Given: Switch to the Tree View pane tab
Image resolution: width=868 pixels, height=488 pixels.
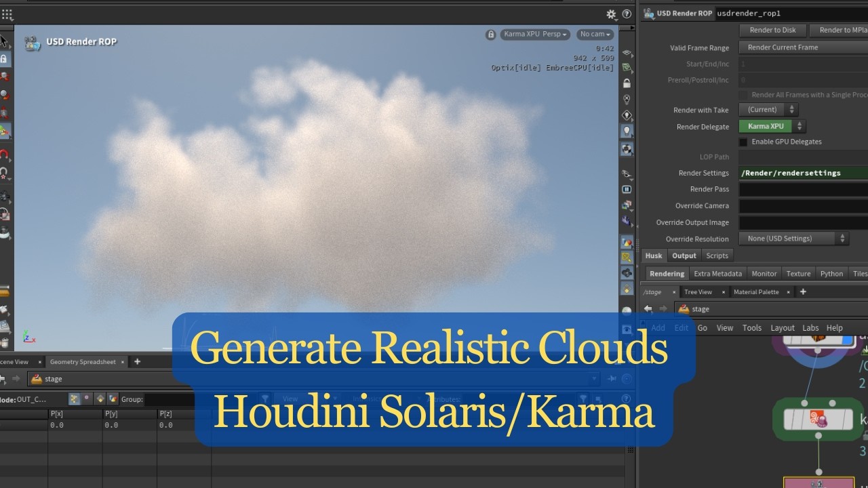Looking at the screenshot, I should (698, 292).
